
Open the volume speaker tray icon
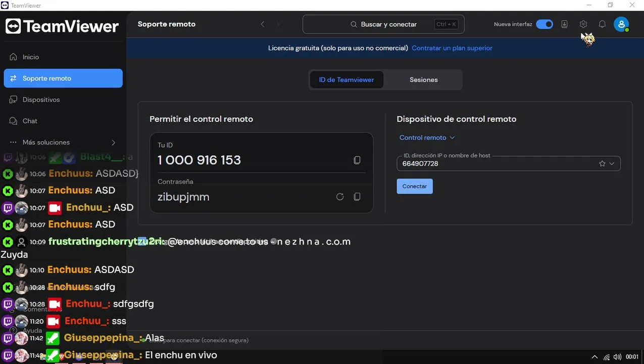(617, 357)
